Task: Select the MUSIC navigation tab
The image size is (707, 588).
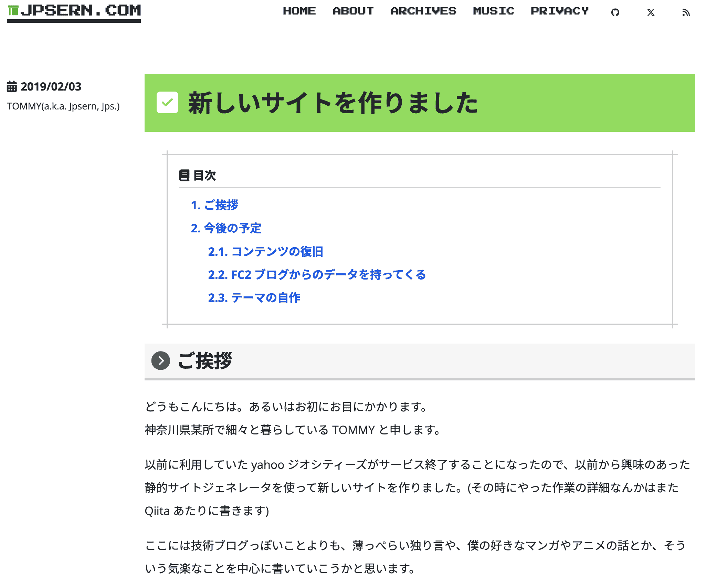Action: 494,11
